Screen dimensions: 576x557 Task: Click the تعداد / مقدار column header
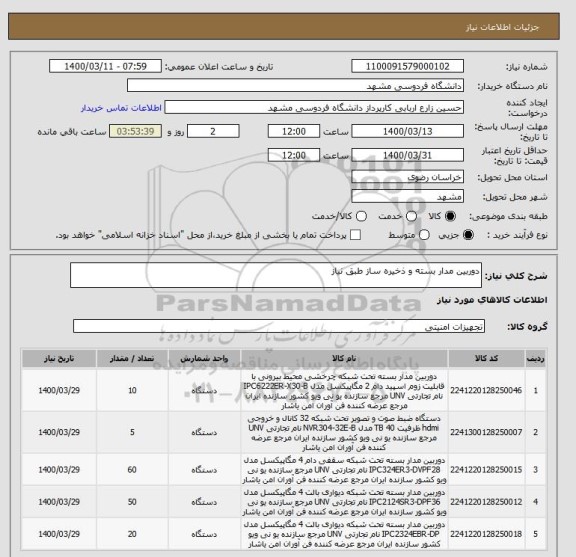[132, 359]
